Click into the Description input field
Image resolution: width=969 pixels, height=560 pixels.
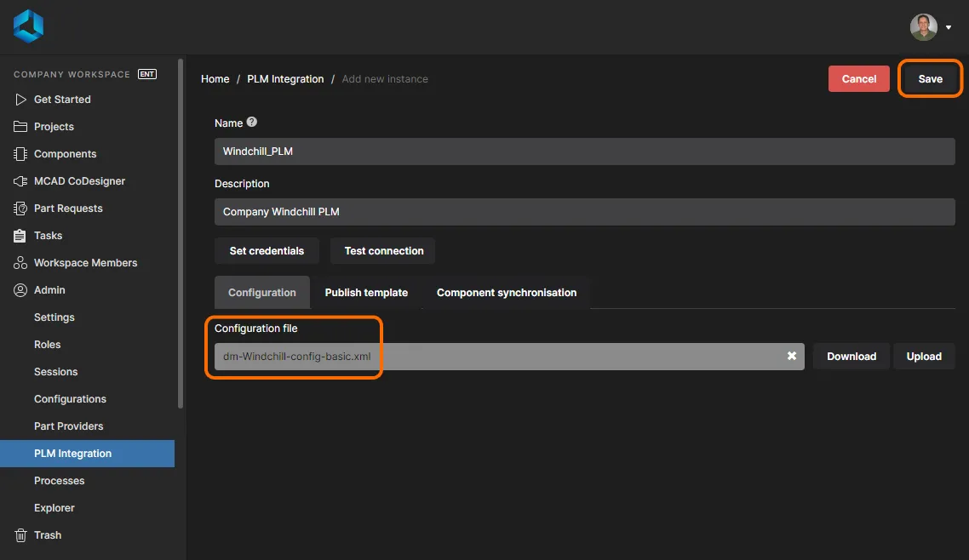[584, 212]
